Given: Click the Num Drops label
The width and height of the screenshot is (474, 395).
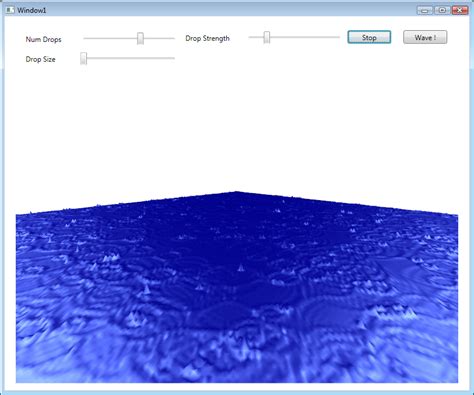Looking at the screenshot, I should [x=43, y=39].
